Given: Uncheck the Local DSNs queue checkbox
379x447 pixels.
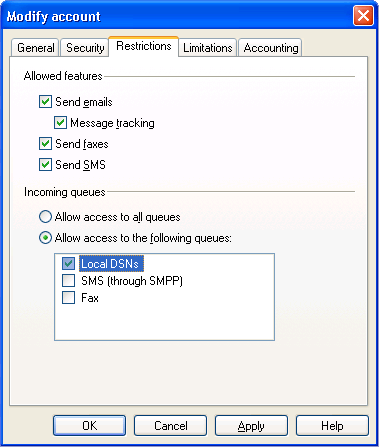Looking at the screenshot, I should [68, 264].
